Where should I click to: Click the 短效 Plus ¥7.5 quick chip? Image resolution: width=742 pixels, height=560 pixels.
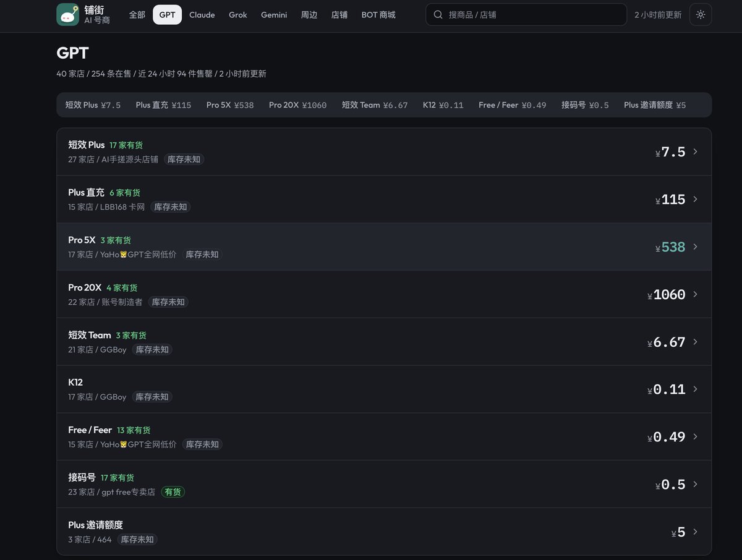pyautogui.click(x=93, y=105)
